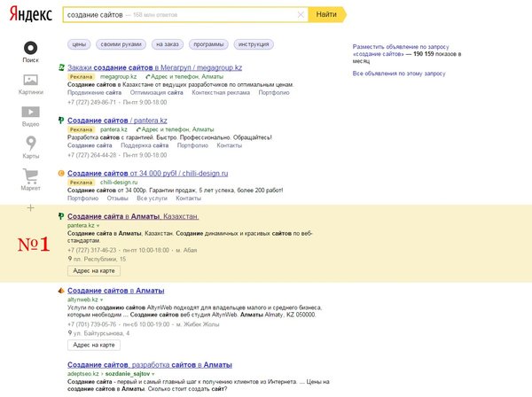The height and width of the screenshot is (397, 532).
Task: Open the Видео (Video) search icon
Action: tap(30, 113)
